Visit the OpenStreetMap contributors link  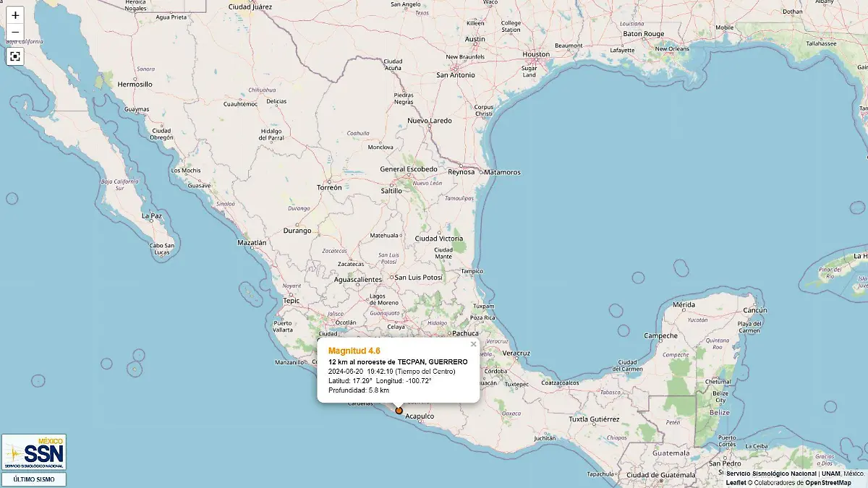tap(829, 482)
